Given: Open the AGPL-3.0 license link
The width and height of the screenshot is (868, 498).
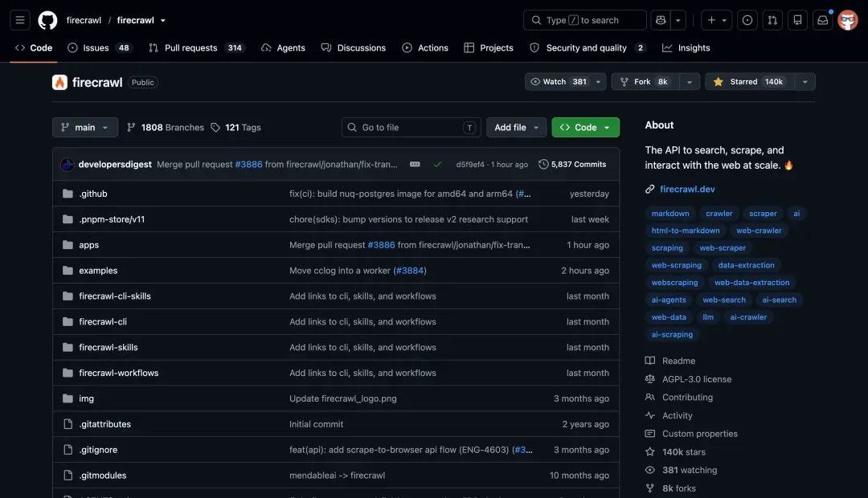Looking at the screenshot, I should tap(697, 379).
